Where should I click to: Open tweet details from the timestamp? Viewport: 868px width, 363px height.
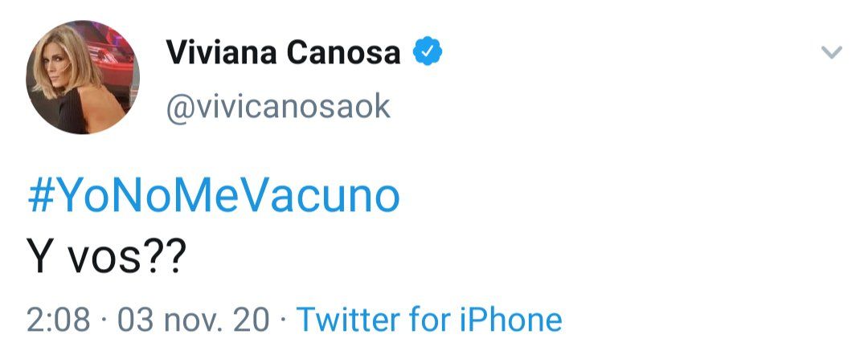click(x=58, y=320)
